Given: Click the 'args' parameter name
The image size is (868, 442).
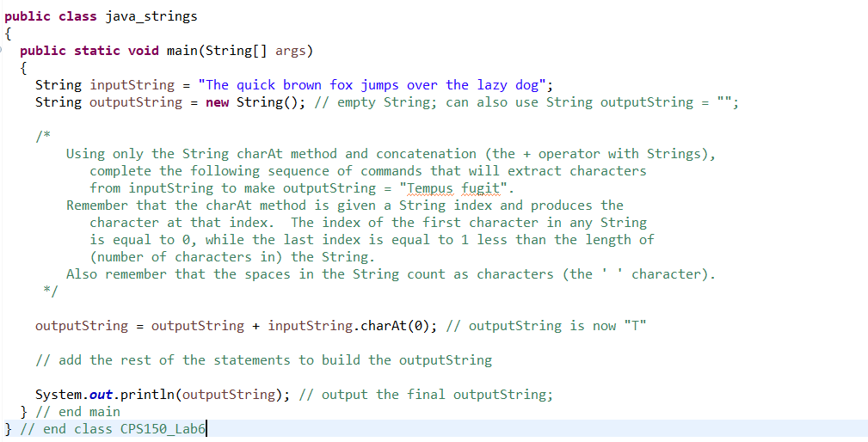Looking at the screenshot, I should point(290,52).
